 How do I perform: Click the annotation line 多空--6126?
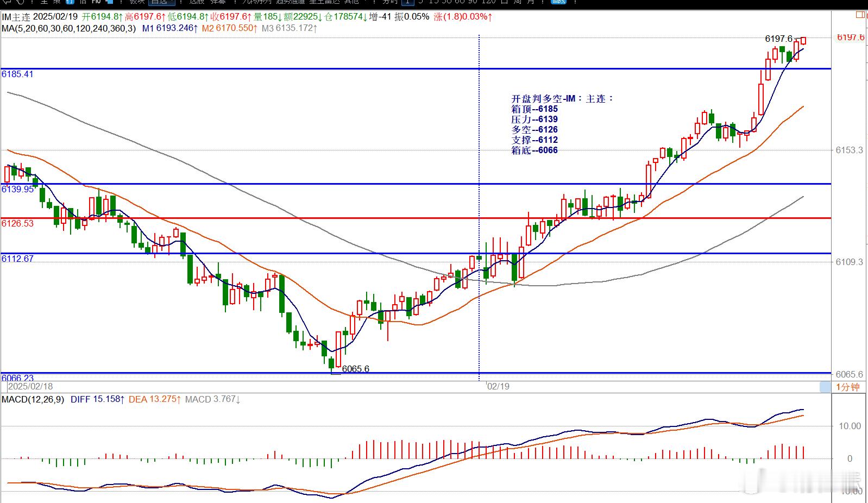coord(534,130)
